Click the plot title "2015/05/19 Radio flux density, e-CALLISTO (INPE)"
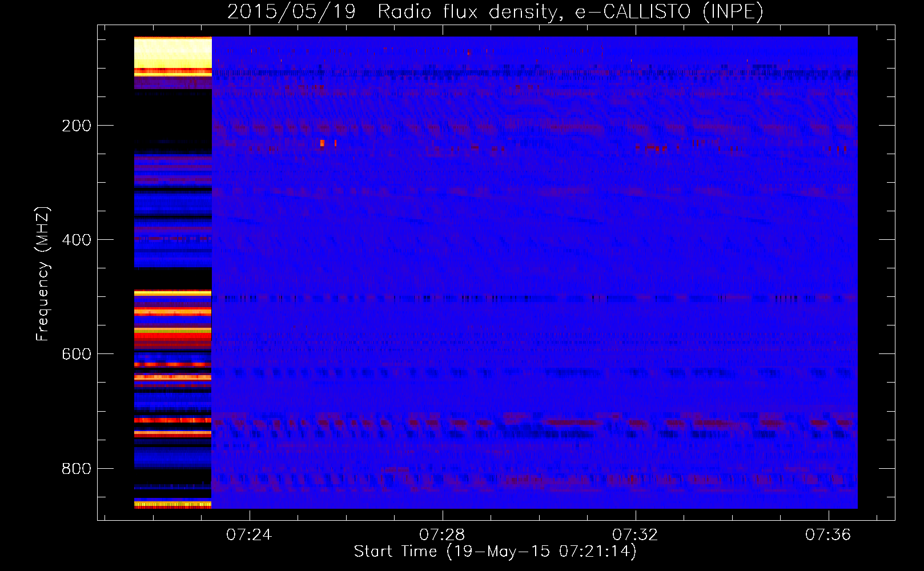This screenshot has height=571, width=924. tap(495, 11)
